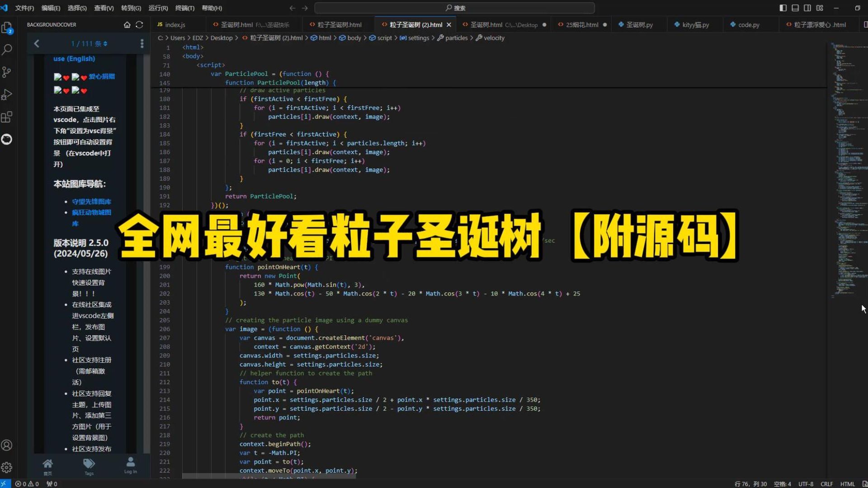The width and height of the screenshot is (868, 488).
Task: Open the Extensions view
Action: pos(7,117)
